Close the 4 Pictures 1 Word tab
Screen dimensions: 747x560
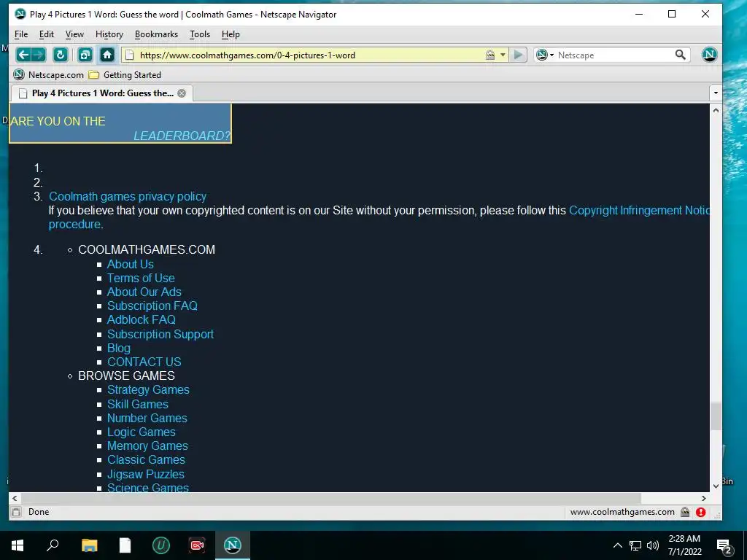(182, 93)
